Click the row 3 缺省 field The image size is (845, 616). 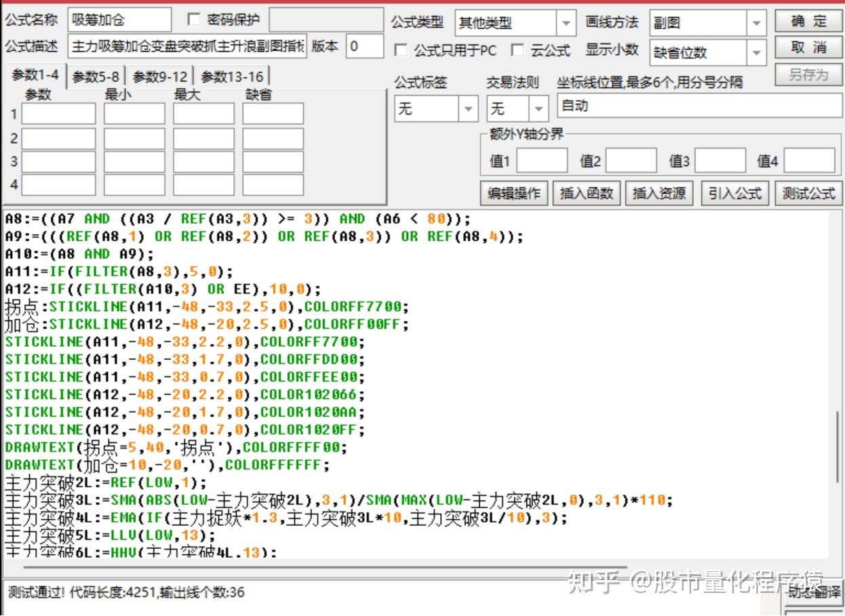[273, 161]
